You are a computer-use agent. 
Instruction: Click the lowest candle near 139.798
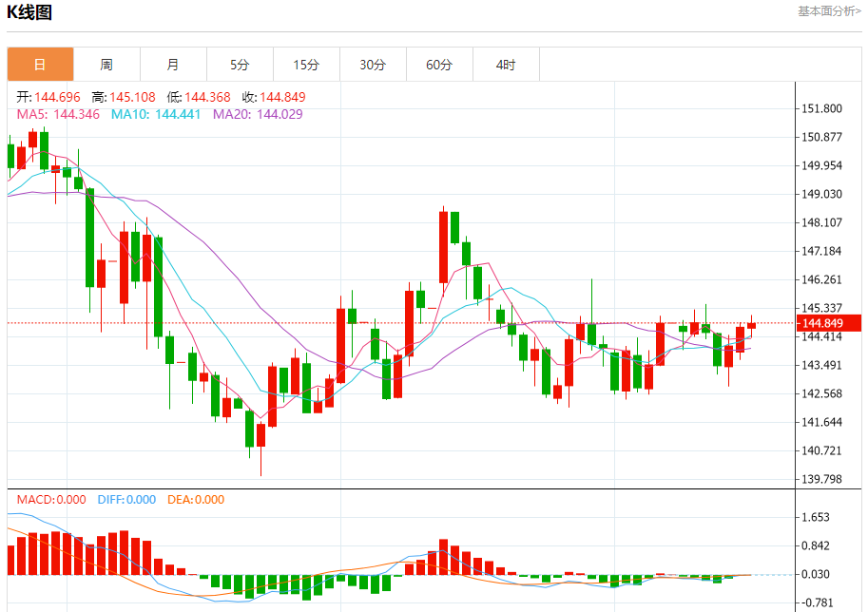tap(260, 435)
